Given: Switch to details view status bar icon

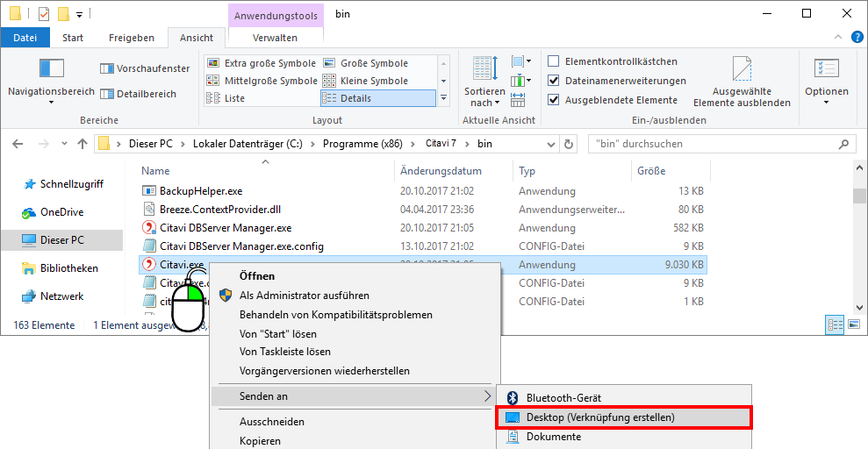Looking at the screenshot, I should pos(836,325).
